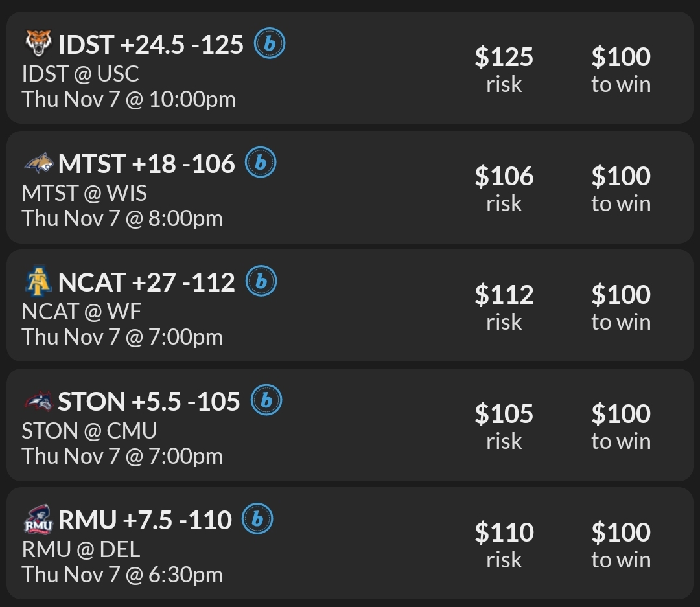Click the Idaho State tiger team logo
The height and width of the screenshot is (607, 700).
[x=38, y=44]
